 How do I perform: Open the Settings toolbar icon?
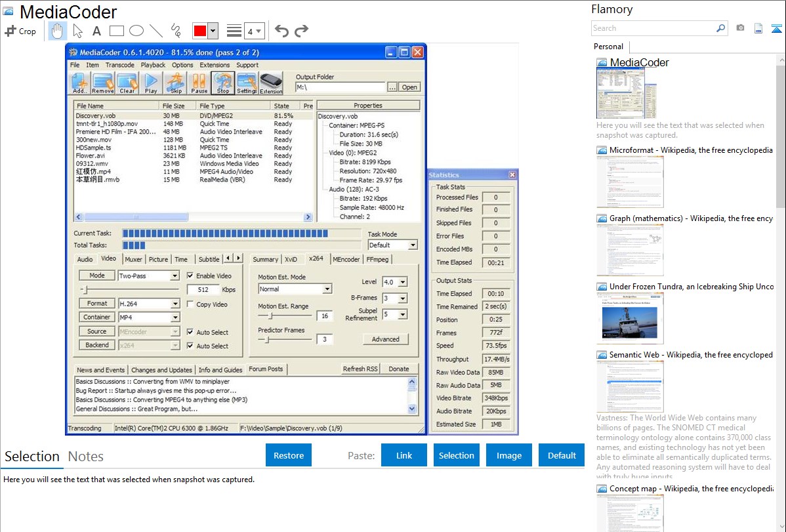247,83
